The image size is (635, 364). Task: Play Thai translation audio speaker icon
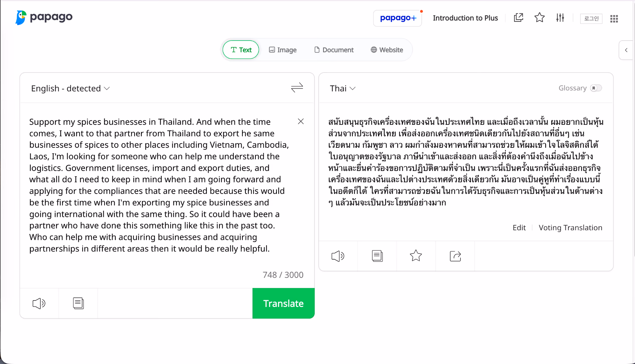click(338, 256)
